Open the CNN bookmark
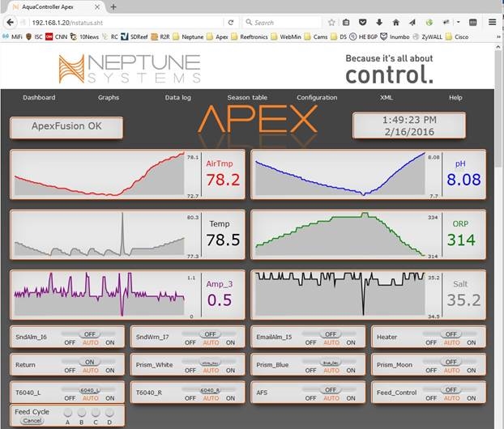The height and width of the screenshot is (429, 504). [56, 36]
